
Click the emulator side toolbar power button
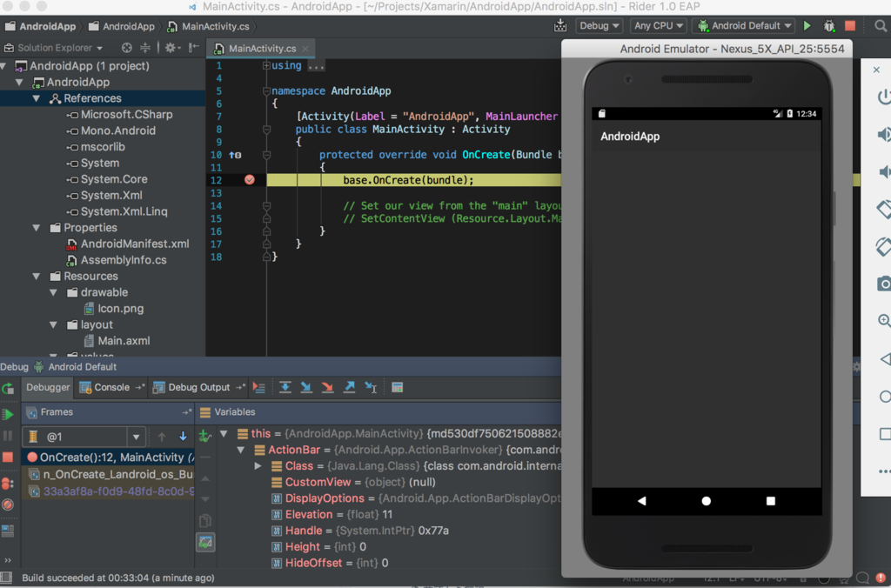tap(884, 97)
